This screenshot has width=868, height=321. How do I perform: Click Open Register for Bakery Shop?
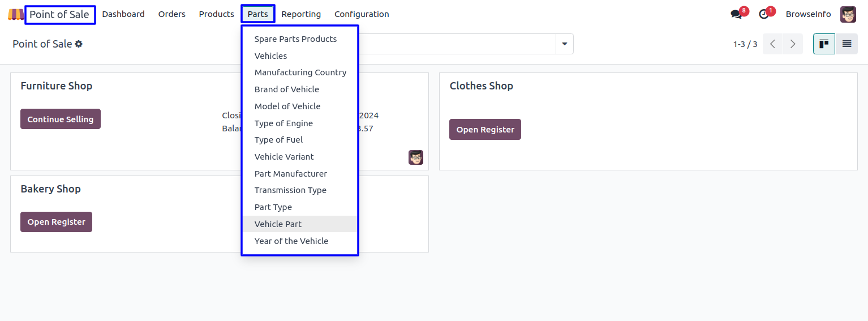[x=56, y=222]
